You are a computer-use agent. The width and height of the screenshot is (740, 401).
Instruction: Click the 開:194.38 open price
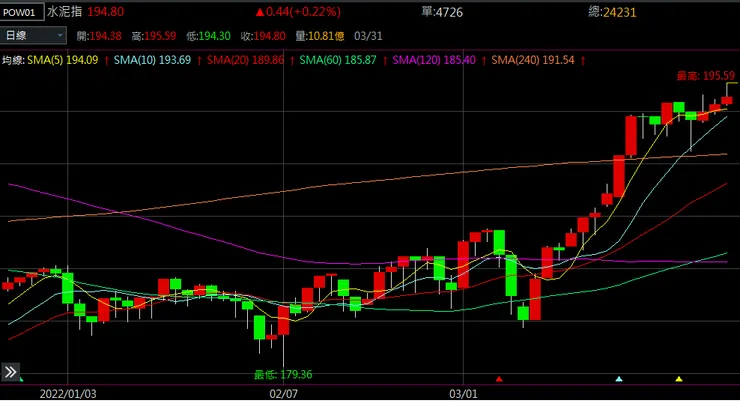coord(99,36)
